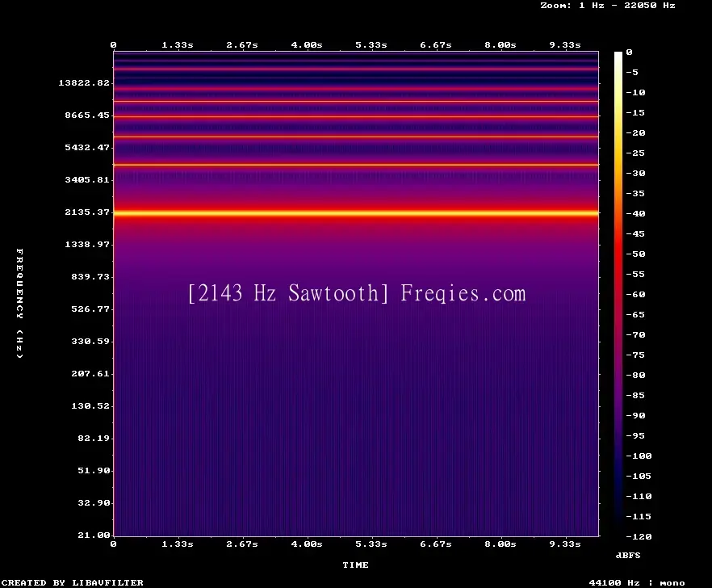Screen dimensions: 712x588
Task: Select the -30 dBFS scale label
Action: point(635,173)
